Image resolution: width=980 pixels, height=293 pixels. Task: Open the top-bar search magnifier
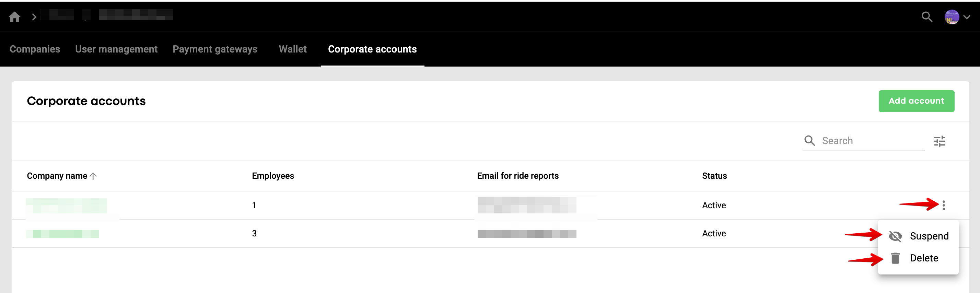927,17
